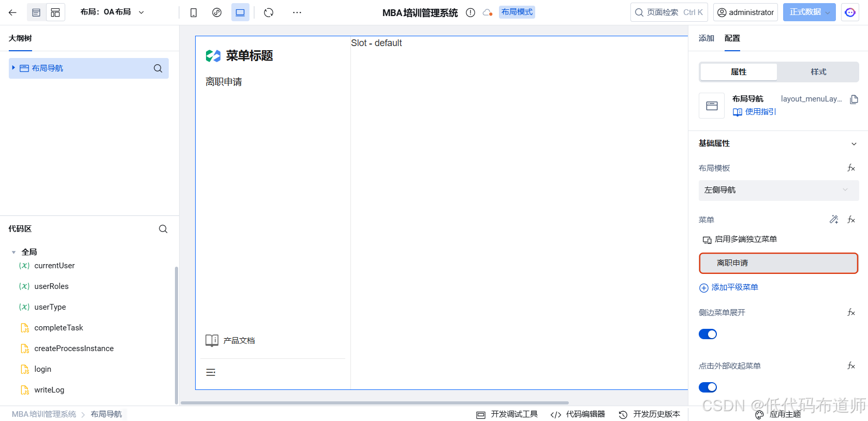Open the login JS method
Image resolution: width=868 pixels, height=421 pixels.
pos(42,369)
